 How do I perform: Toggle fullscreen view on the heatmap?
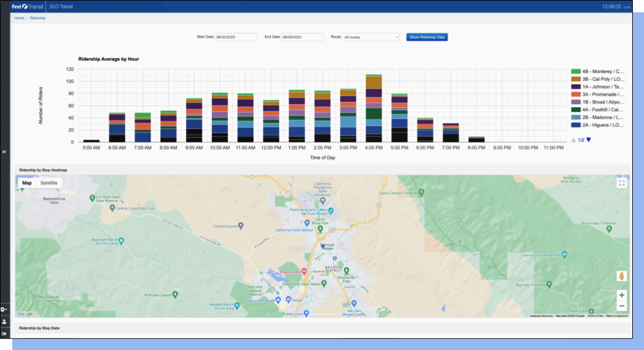(x=621, y=183)
